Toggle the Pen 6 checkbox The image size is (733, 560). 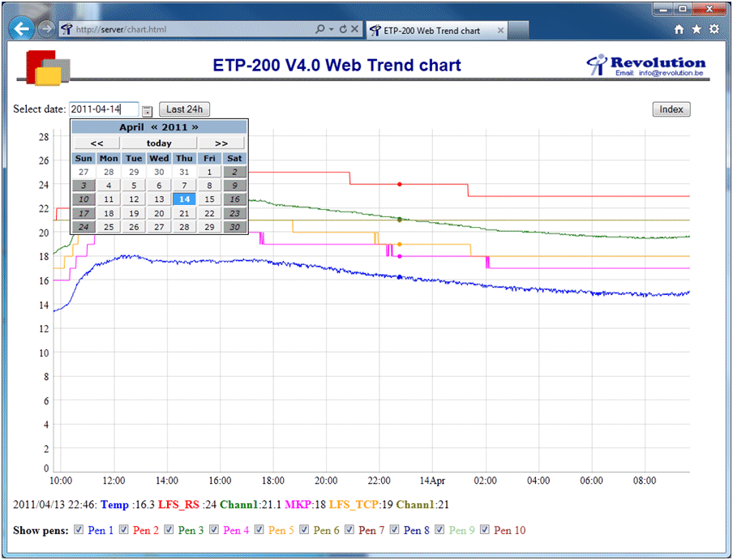304,529
